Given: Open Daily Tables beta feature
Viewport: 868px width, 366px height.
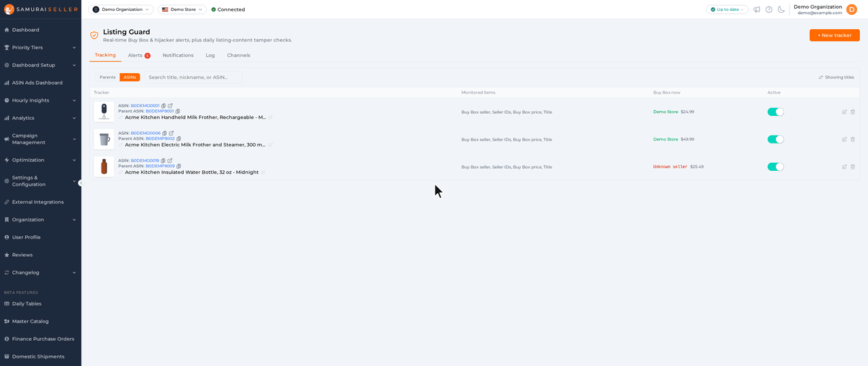Looking at the screenshot, I should coord(41,304).
